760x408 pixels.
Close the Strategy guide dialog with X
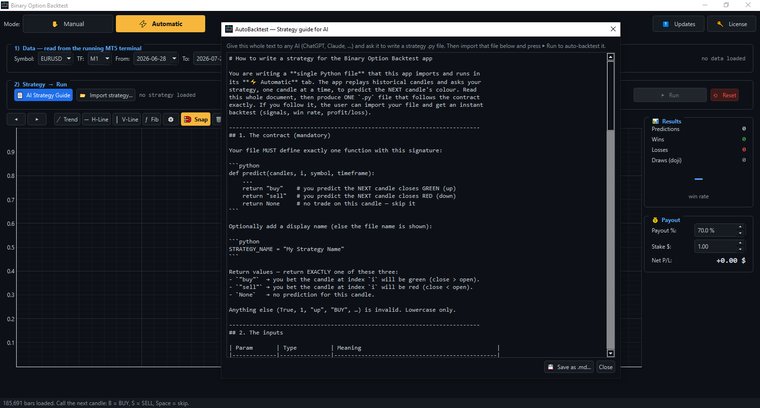point(613,29)
